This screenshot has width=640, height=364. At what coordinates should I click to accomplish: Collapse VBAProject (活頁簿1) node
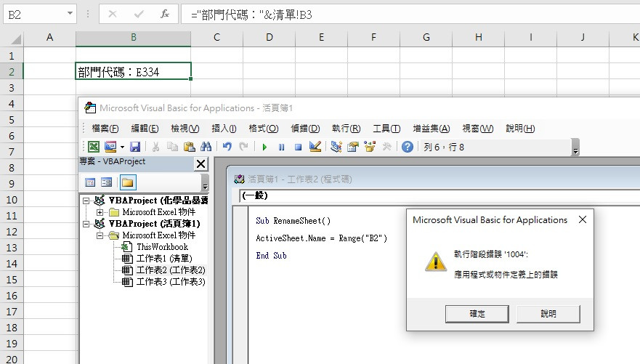[x=86, y=224]
